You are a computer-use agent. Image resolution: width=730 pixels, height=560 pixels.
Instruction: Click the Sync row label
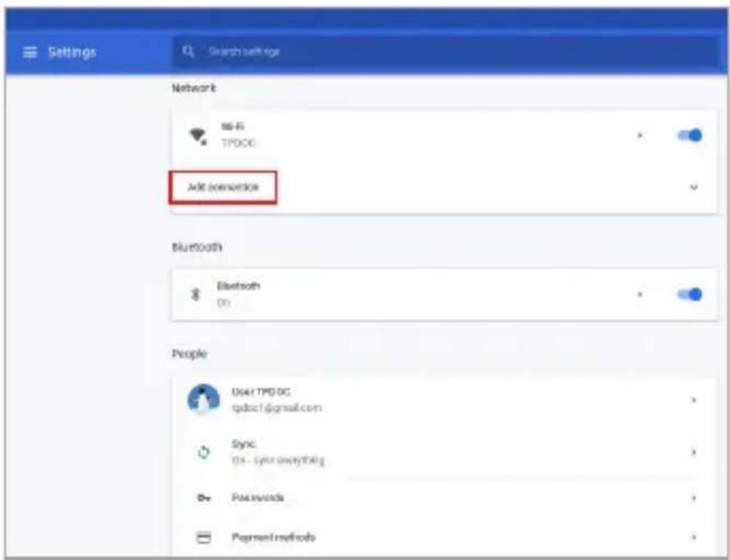(244, 444)
